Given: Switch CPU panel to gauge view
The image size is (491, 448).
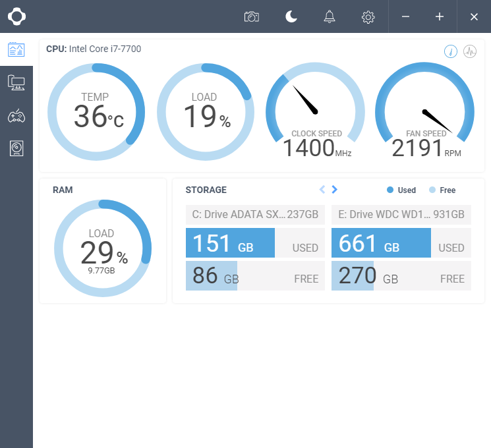Looking at the screenshot, I should [451, 51].
